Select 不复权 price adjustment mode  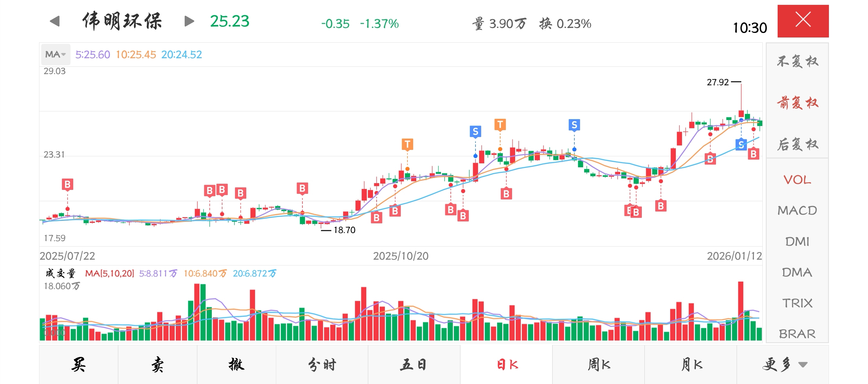pyautogui.click(x=797, y=62)
